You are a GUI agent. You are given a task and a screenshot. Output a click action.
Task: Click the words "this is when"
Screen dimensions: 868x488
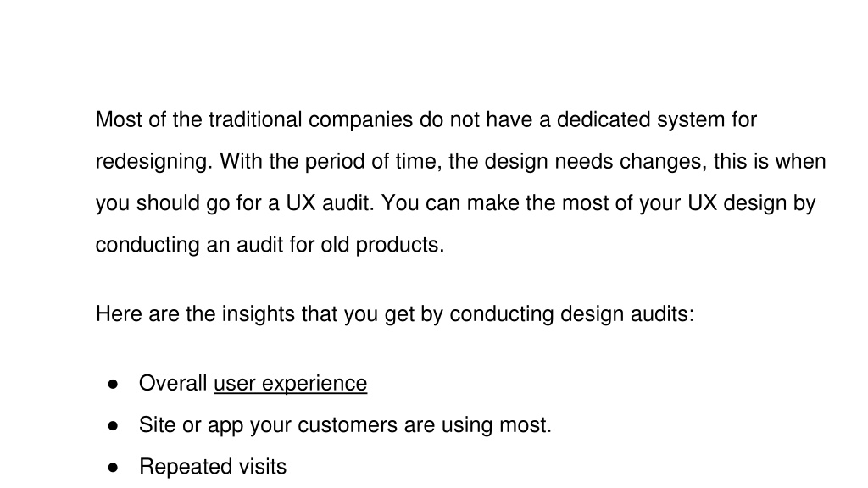click(x=770, y=162)
